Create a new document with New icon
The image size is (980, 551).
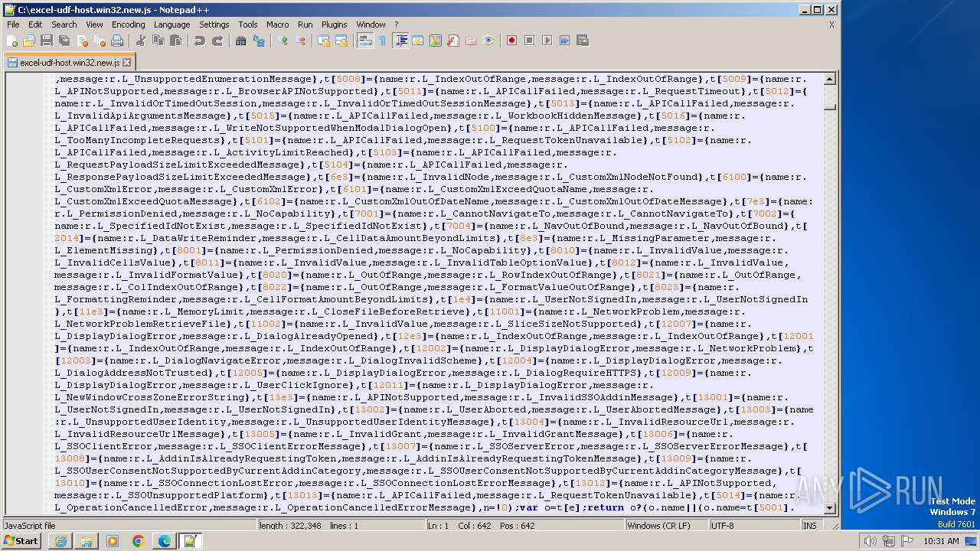point(13,41)
